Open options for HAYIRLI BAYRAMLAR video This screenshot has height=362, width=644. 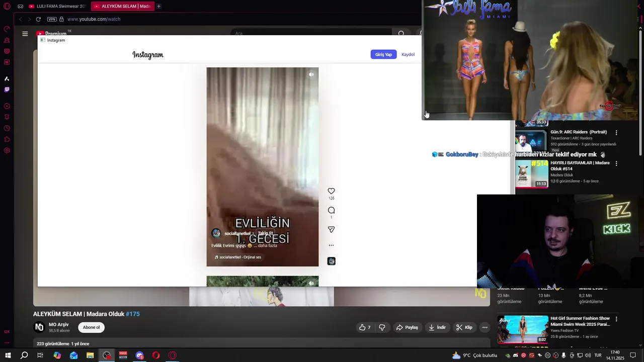pyautogui.click(x=616, y=163)
